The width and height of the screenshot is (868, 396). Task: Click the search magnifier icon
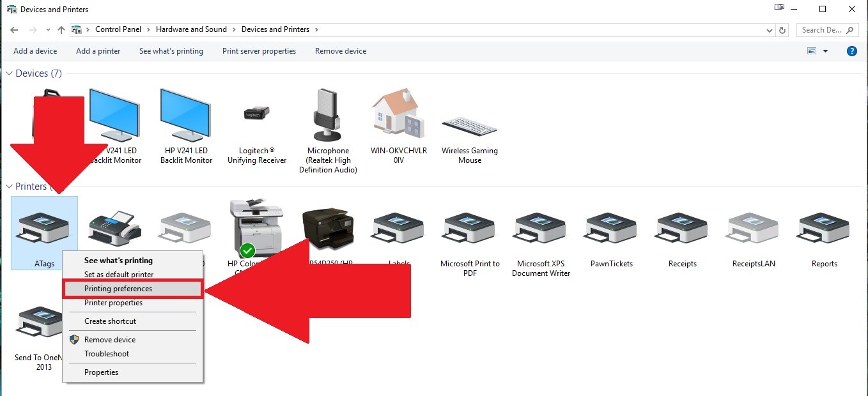click(x=850, y=29)
